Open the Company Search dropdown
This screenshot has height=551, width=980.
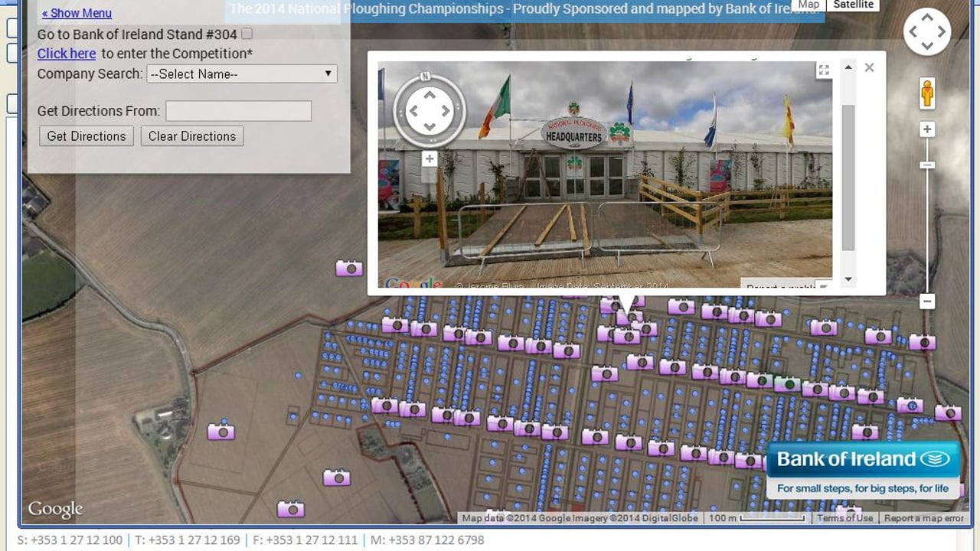pyautogui.click(x=241, y=74)
